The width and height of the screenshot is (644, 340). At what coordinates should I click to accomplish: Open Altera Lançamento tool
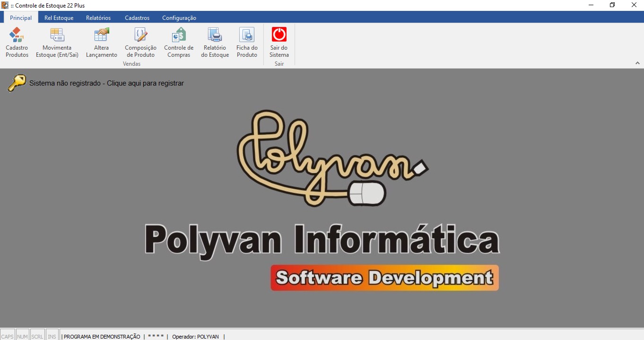[102, 43]
